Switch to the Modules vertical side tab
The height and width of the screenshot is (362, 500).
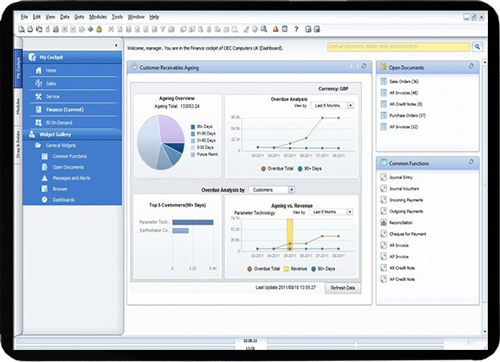tap(18, 107)
